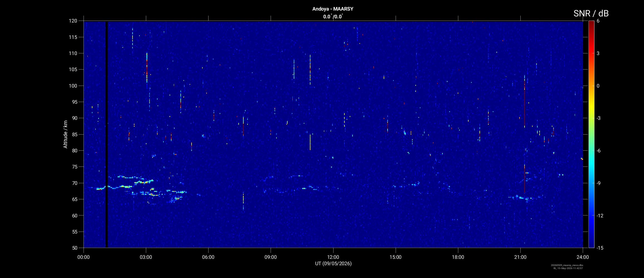Click the -12 colorbar tick label

pos(600,216)
